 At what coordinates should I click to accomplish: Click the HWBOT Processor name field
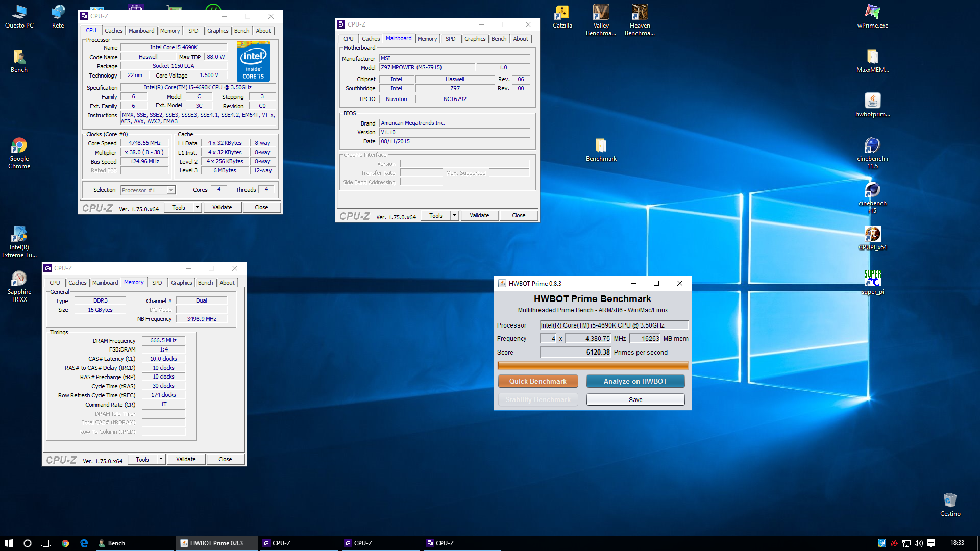pyautogui.click(x=615, y=325)
